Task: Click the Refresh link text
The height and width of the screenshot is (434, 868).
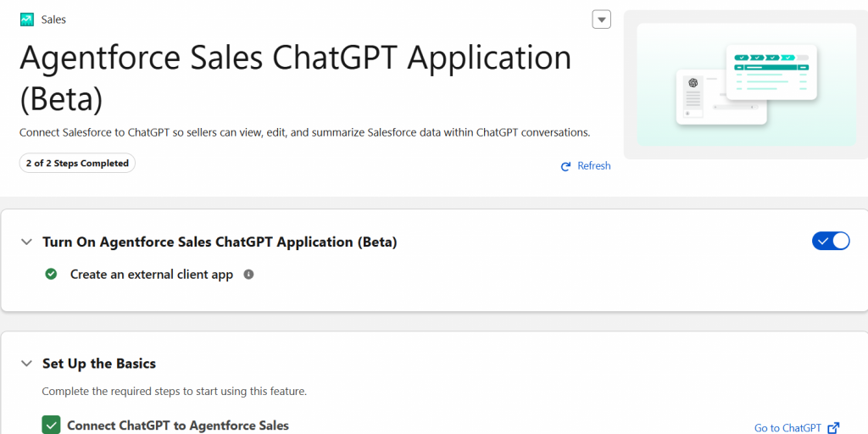Action: click(x=593, y=166)
